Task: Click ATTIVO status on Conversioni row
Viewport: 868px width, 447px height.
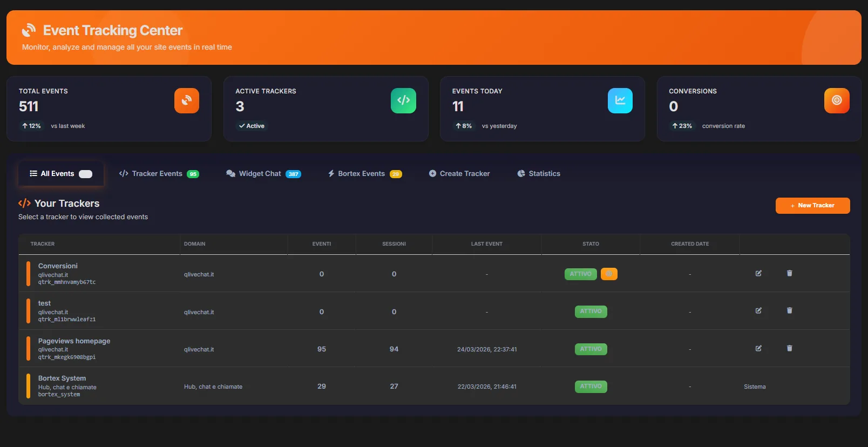Action: [580, 274]
